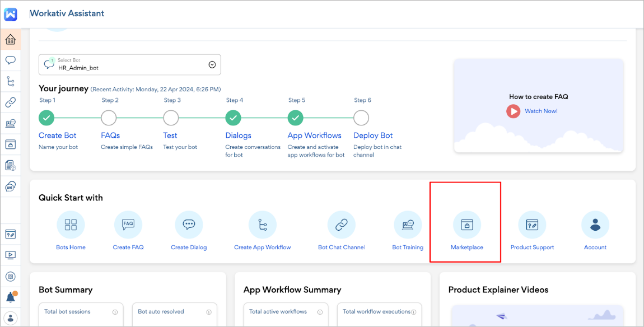This screenshot has height=327, width=644.
Task: Open the marketplace sidebar icon
Action: 11,144
